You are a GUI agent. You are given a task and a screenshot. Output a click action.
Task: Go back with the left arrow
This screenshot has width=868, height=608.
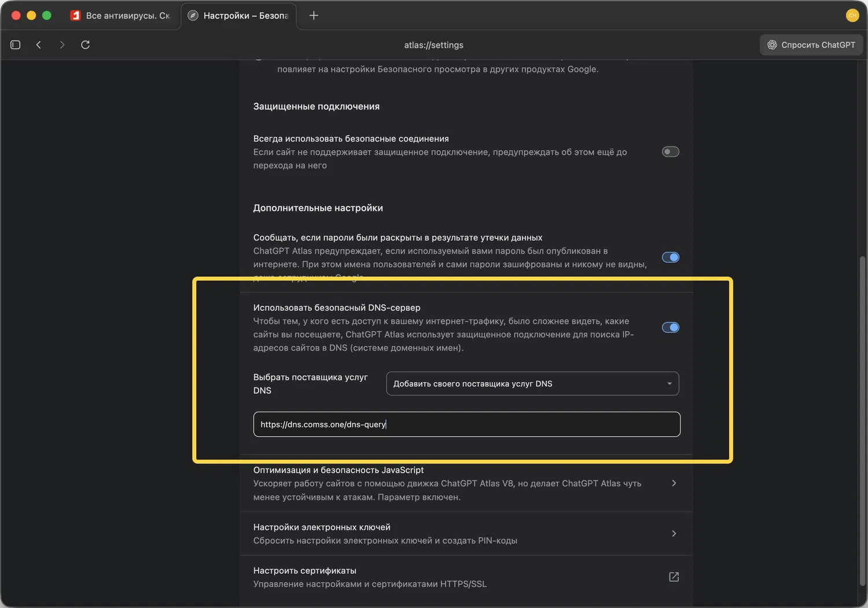[39, 45]
